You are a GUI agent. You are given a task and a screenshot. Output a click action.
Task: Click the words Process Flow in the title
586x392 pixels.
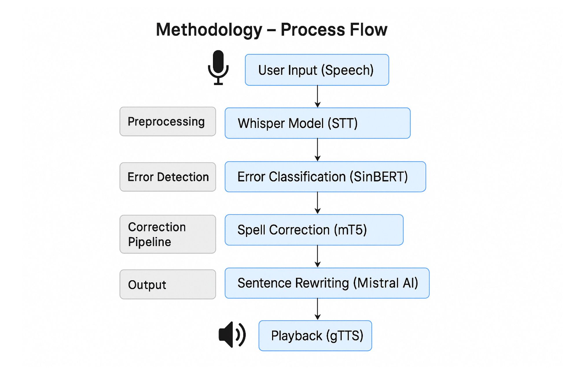[x=334, y=30]
